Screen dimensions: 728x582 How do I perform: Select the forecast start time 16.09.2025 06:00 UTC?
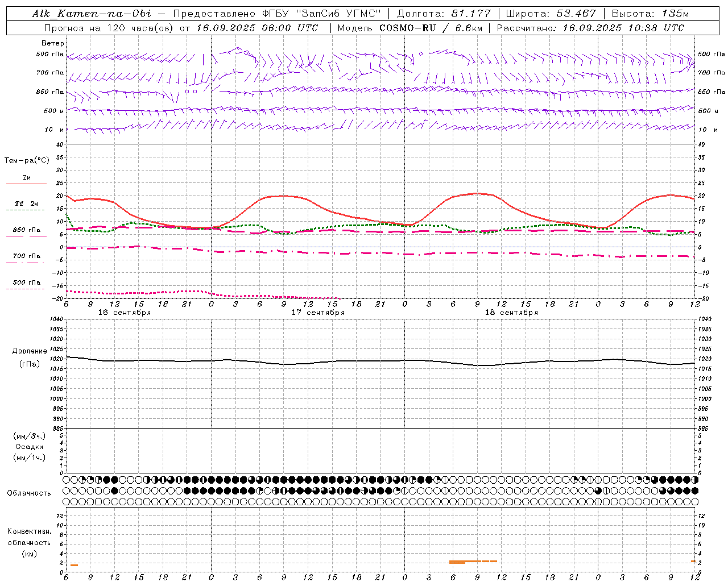257,28
